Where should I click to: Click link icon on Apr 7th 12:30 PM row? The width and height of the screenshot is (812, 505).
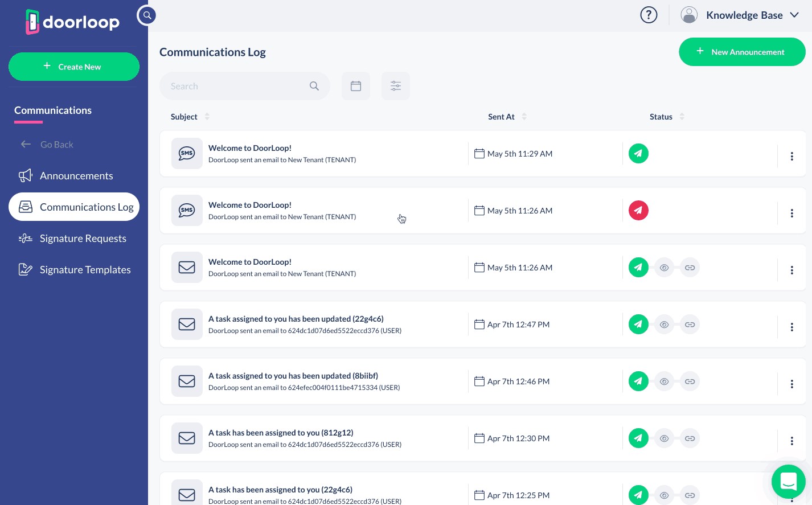point(690,438)
